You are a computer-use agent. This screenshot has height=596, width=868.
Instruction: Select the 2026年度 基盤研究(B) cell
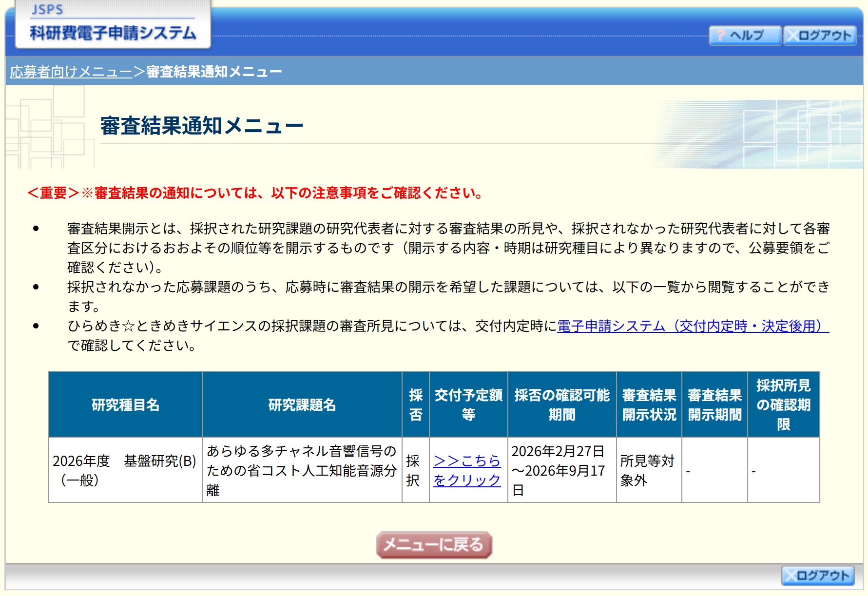pyautogui.click(x=125, y=470)
